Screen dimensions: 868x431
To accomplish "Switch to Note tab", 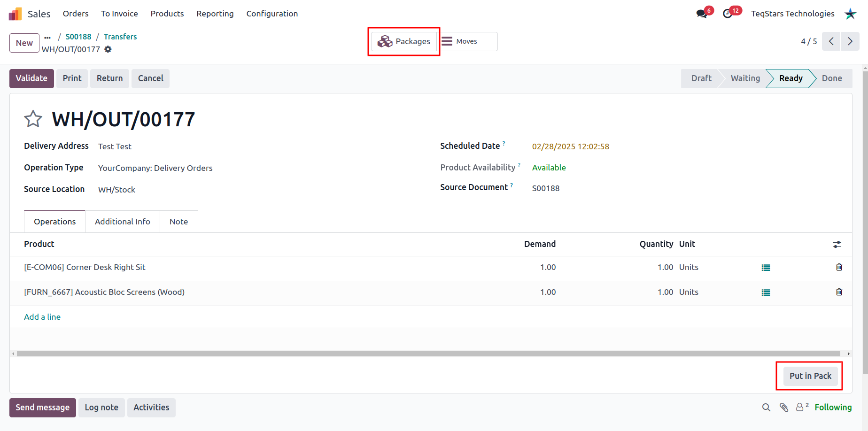I will [x=178, y=222].
